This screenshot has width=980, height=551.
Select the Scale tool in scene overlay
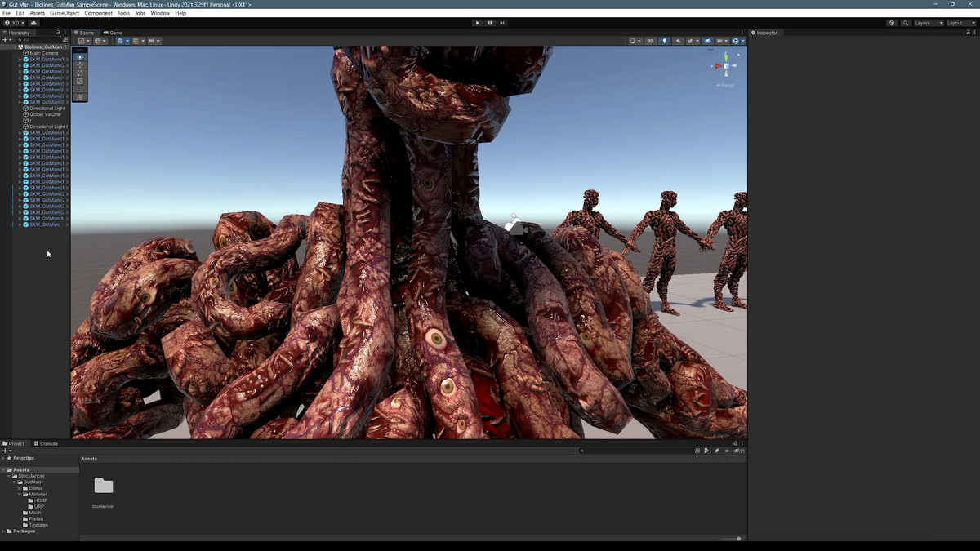click(x=79, y=81)
